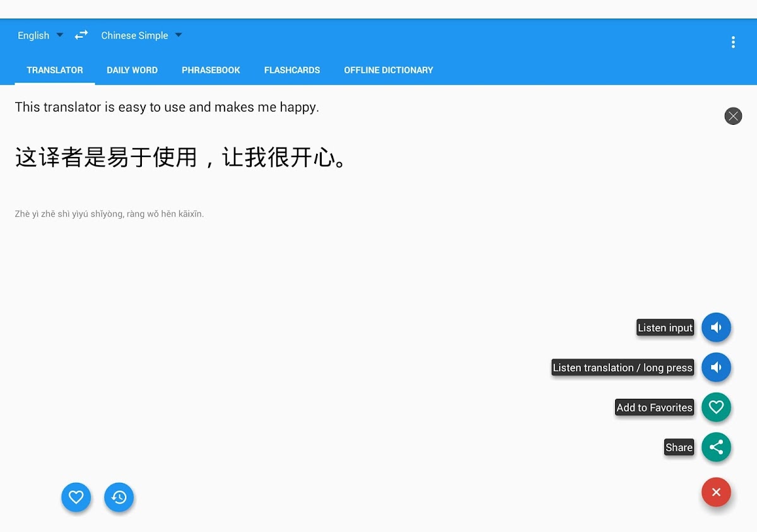Tap the green Add to Favorites heart
This screenshot has height=532, width=757.
(x=716, y=407)
